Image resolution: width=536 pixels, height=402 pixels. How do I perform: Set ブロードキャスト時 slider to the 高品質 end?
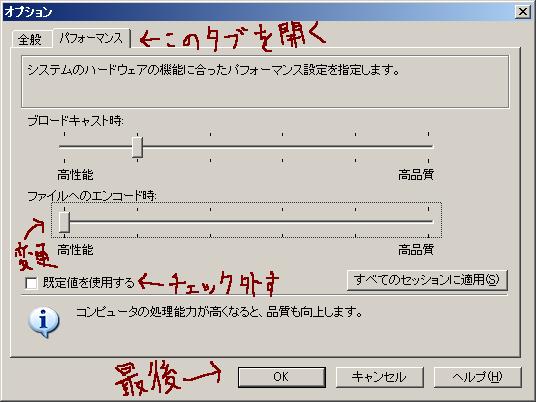[428, 147]
